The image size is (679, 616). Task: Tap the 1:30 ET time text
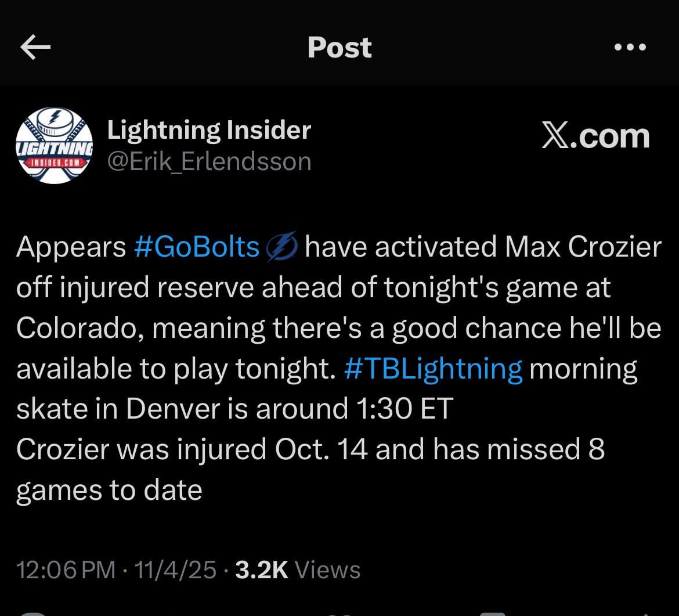click(x=402, y=409)
